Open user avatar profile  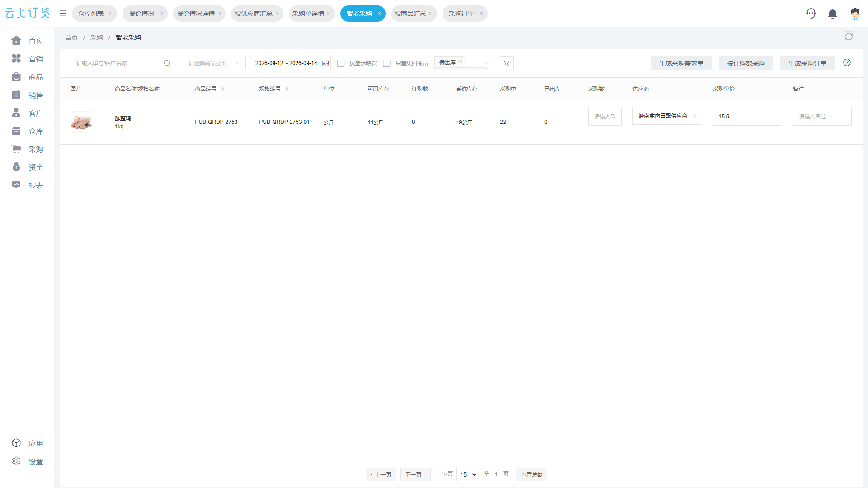point(855,14)
